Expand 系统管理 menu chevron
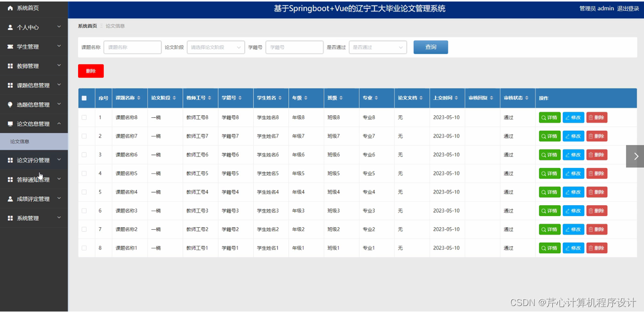644x312 pixels. click(59, 218)
